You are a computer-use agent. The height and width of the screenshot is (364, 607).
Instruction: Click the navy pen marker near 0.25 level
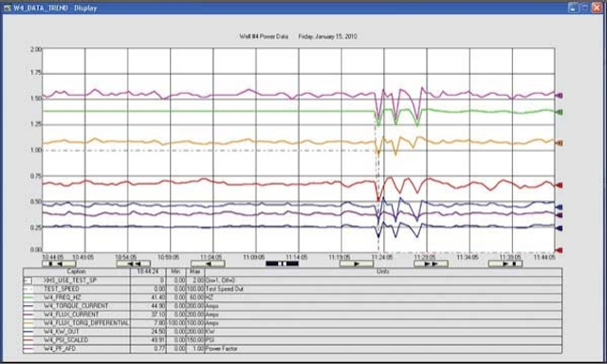tap(559, 228)
